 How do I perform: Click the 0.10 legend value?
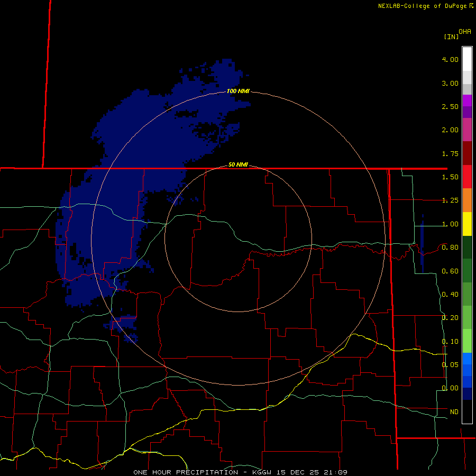[450, 342]
